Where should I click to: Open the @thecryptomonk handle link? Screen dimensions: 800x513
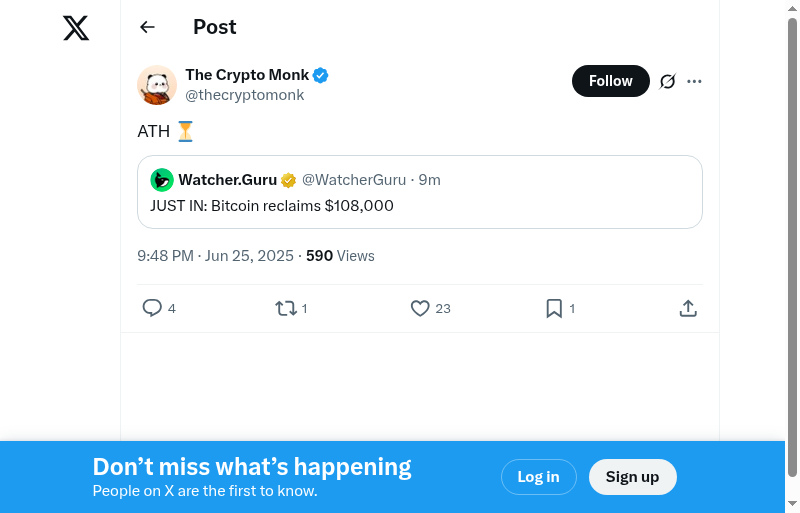click(x=245, y=95)
